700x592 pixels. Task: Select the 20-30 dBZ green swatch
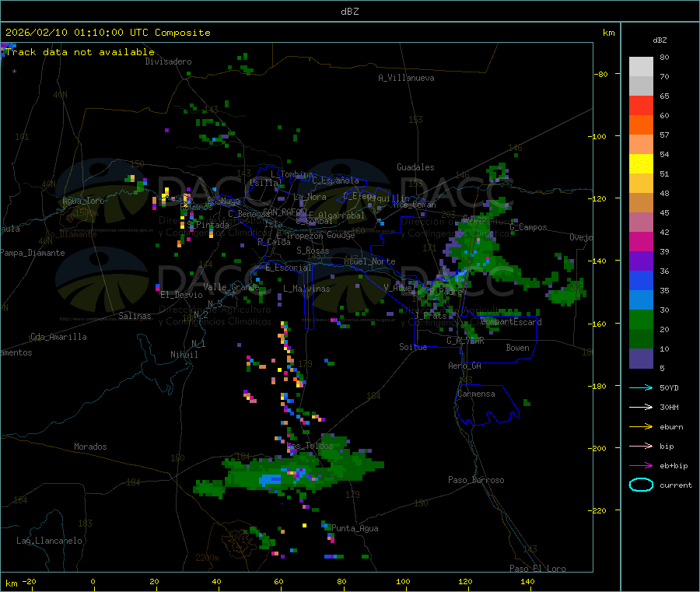(641, 319)
